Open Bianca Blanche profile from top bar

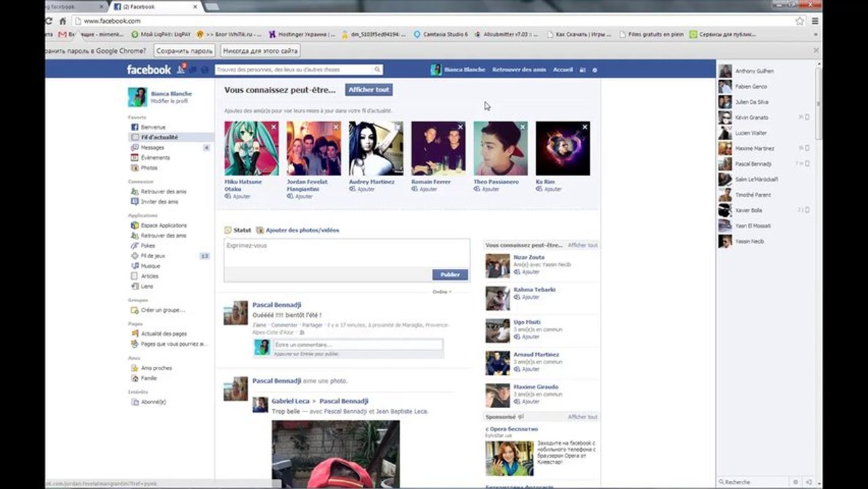pyautogui.click(x=458, y=69)
